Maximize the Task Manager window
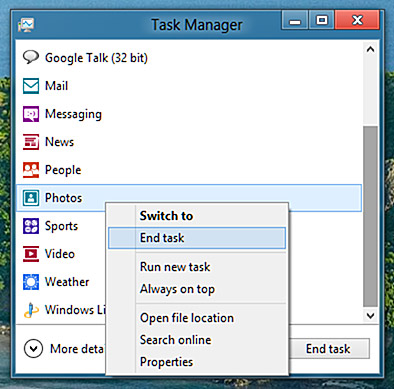 point(321,20)
